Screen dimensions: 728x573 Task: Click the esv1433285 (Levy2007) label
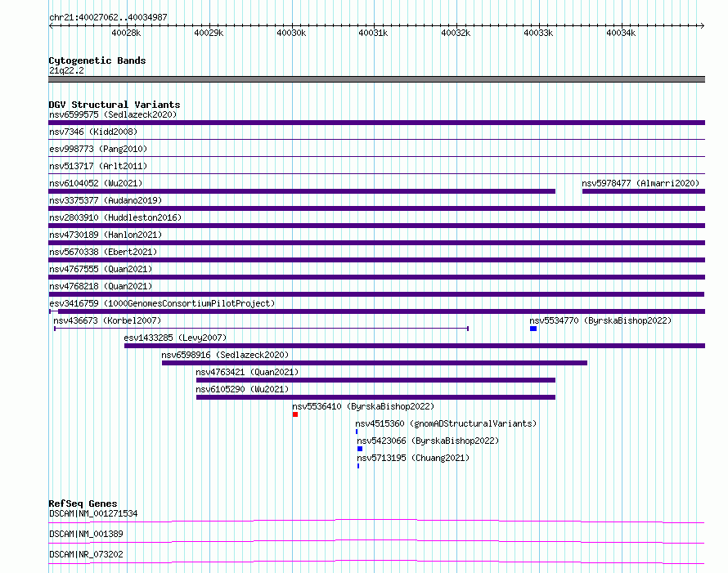(175, 338)
